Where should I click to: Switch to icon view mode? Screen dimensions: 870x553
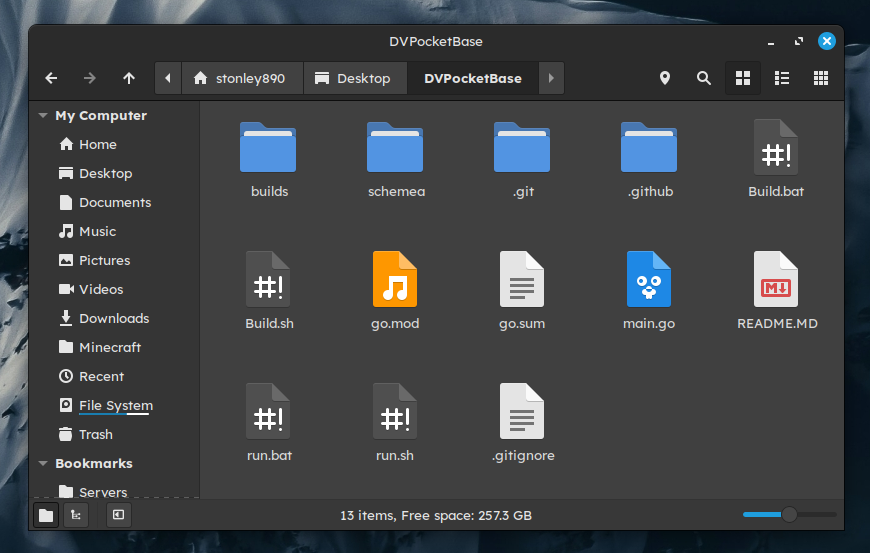(742, 78)
